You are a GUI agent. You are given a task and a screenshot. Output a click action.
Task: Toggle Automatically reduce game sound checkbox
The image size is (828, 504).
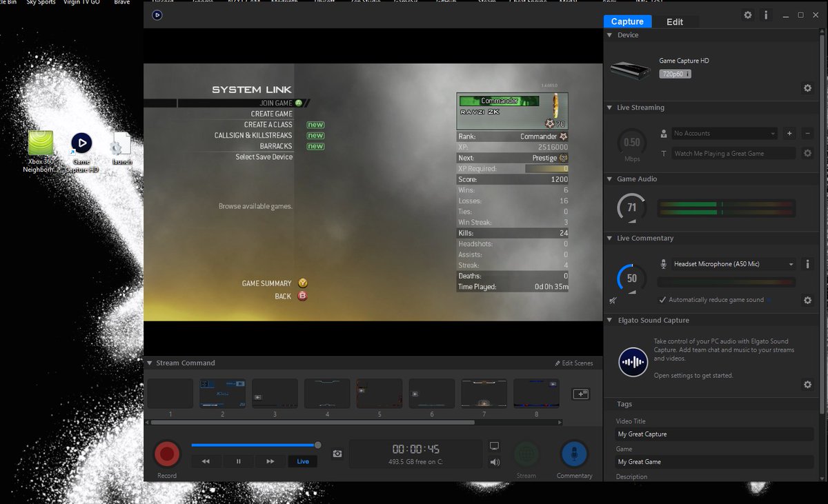click(x=662, y=300)
